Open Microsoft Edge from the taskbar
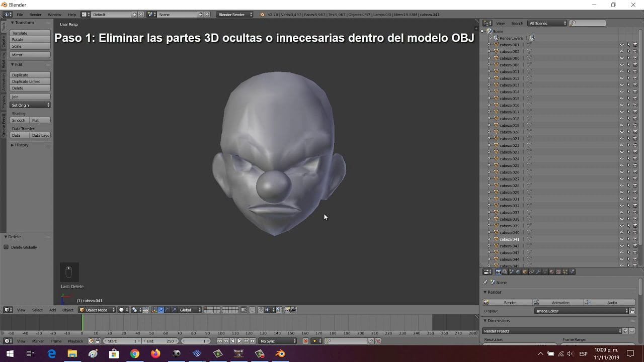The image size is (644, 362). tap(52, 354)
